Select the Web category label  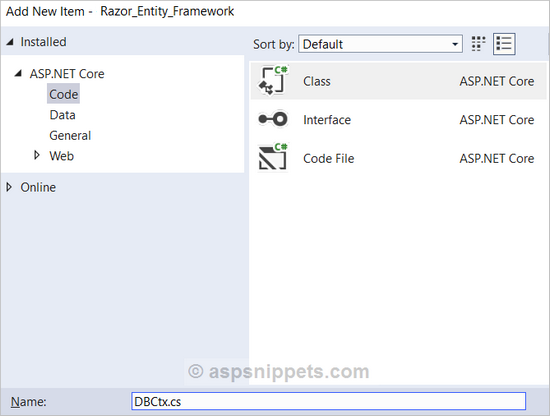point(62,156)
